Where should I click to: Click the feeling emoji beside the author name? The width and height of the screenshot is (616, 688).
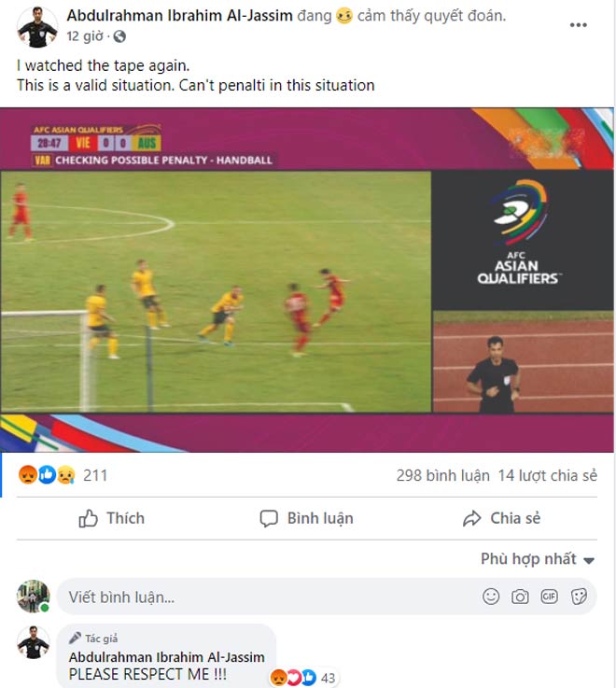click(x=344, y=16)
